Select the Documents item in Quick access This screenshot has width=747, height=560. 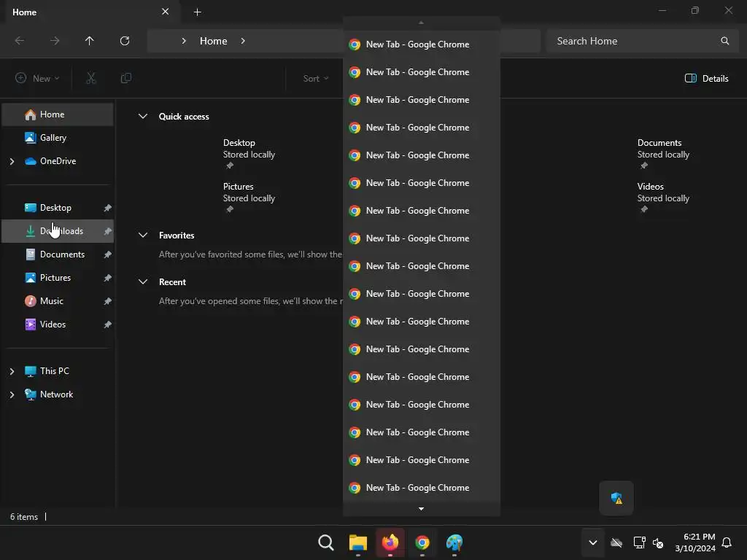(x=663, y=153)
